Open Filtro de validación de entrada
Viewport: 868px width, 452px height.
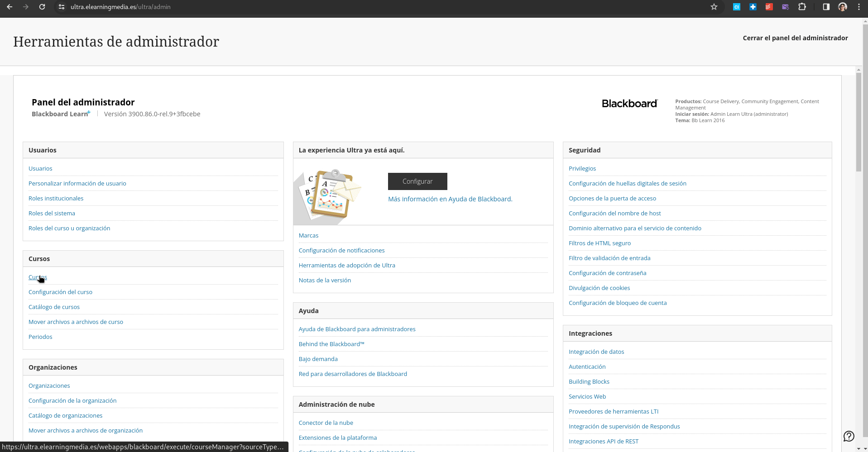(x=609, y=258)
